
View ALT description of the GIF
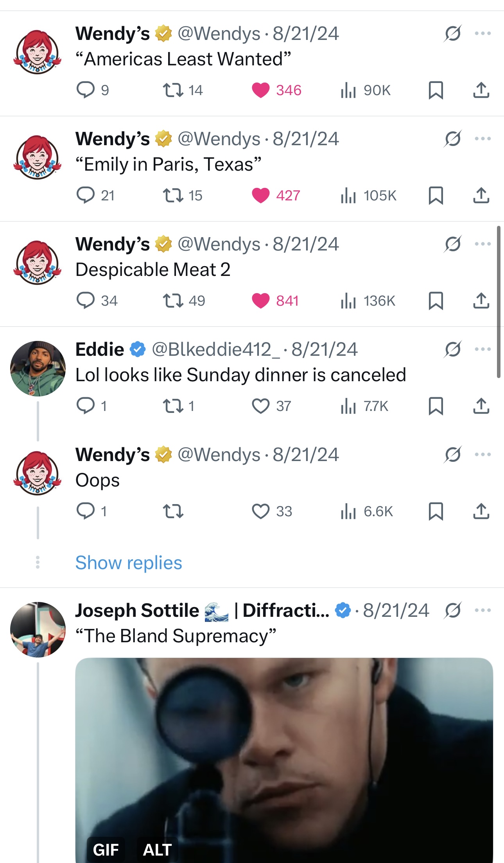[157, 850]
